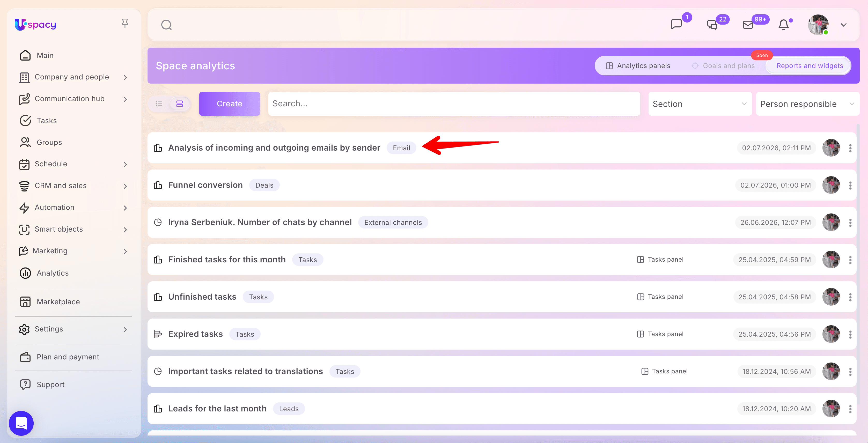Pin the sidebar with the pin icon
Viewport: 868px width, 443px height.
(125, 23)
